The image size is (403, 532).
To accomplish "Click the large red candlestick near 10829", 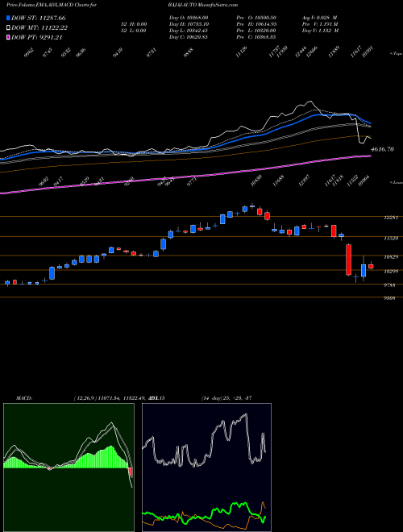I will [x=348, y=260].
